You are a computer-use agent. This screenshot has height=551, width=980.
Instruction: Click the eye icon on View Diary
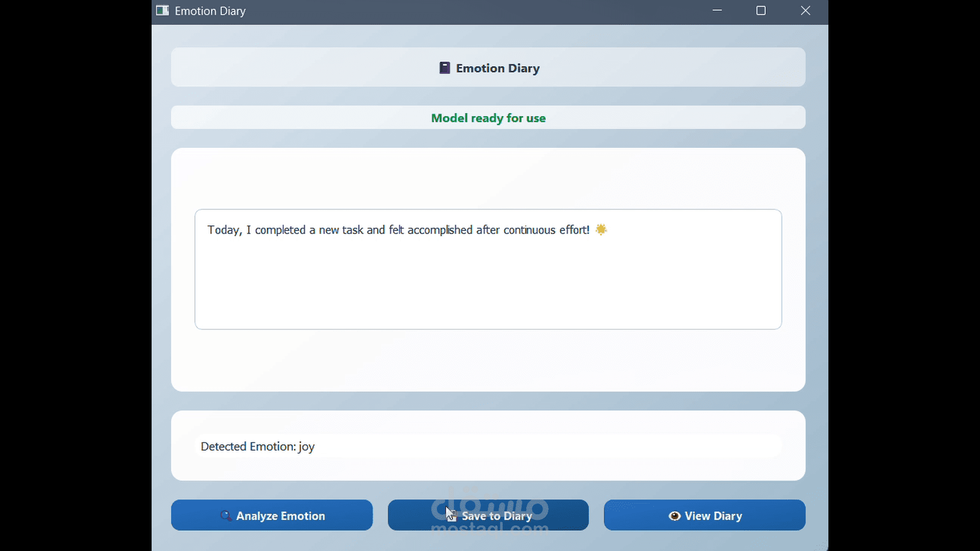pos(674,516)
